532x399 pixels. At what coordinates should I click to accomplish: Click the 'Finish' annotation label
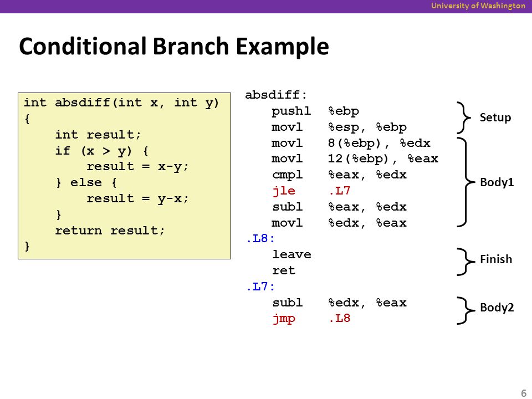(496, 259)
